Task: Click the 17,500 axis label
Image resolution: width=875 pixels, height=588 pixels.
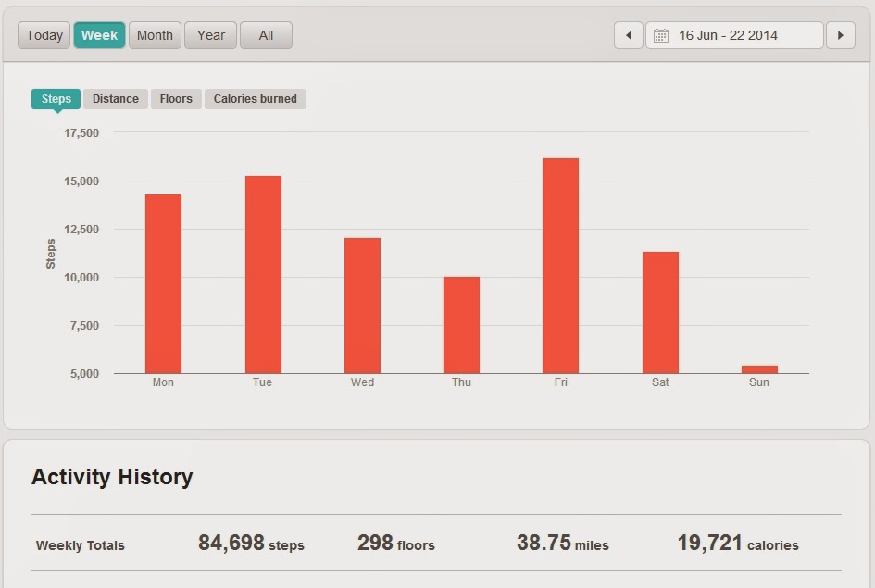Action: click(81, 132)
